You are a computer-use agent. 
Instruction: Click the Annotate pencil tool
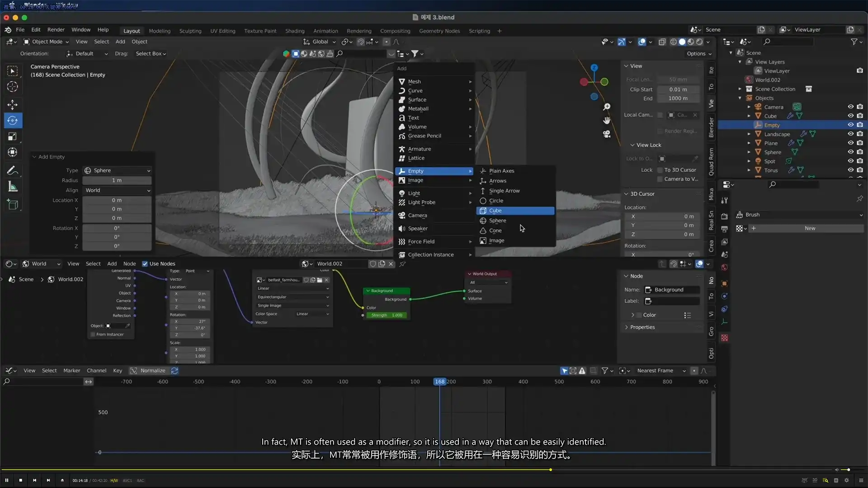[12, 170]
